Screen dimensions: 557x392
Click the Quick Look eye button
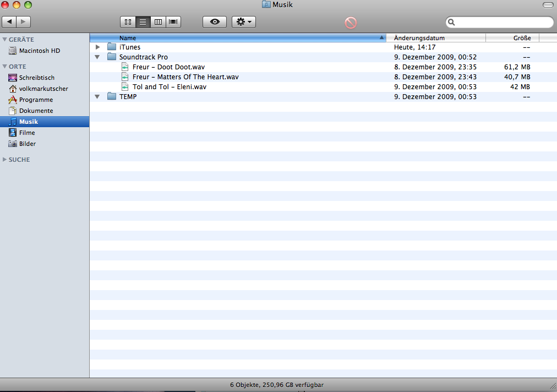[215, 22]
